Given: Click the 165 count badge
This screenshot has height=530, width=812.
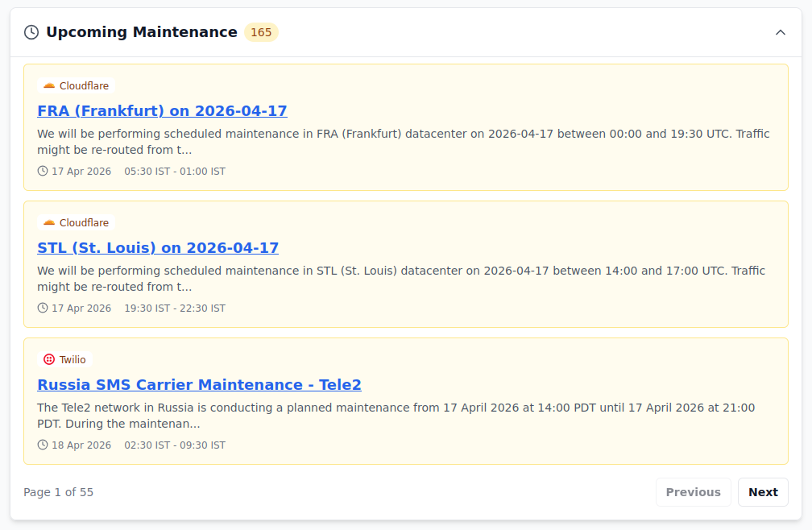Looking at the screenshot, I should pos(261,32).
